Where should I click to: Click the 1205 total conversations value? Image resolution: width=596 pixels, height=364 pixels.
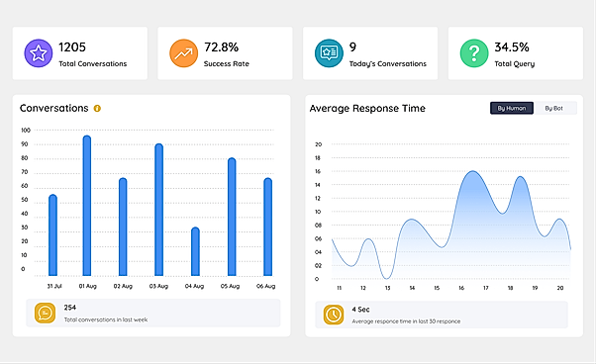(72, 47)
